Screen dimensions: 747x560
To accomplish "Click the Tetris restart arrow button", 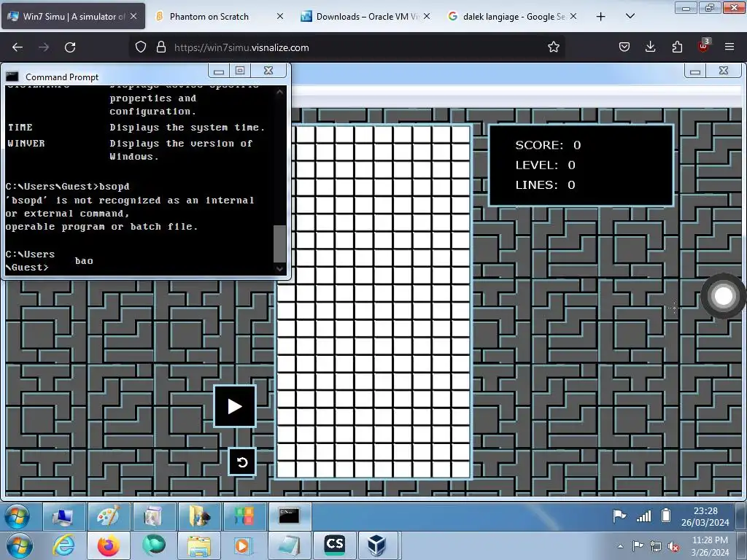I will click(242, 462).
